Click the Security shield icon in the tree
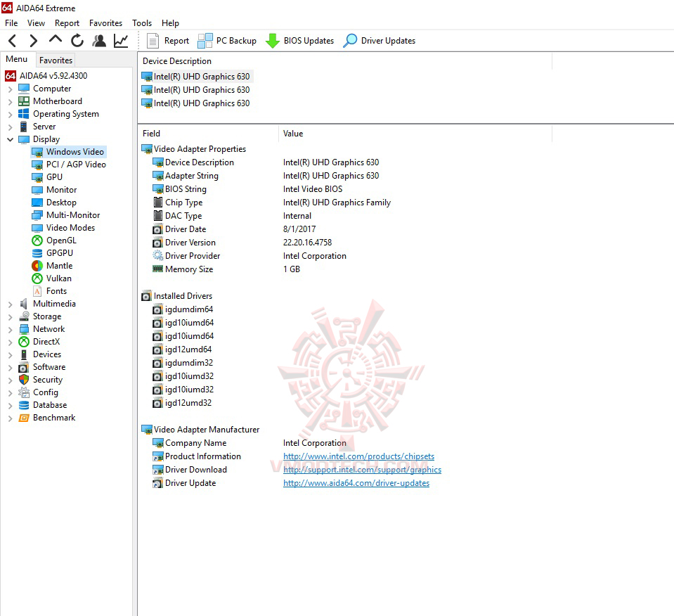The height and width of the screenshot is (616, 674). (x=24, y=380)
